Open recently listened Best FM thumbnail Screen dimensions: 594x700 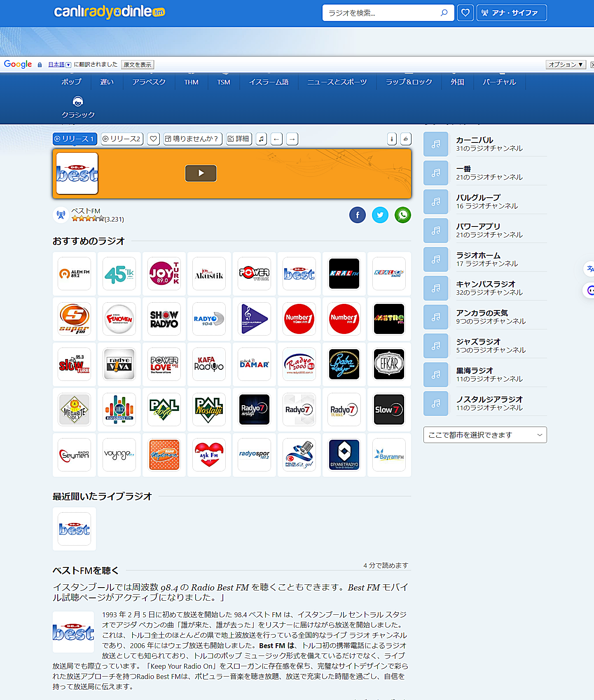[x=75, y=529]
